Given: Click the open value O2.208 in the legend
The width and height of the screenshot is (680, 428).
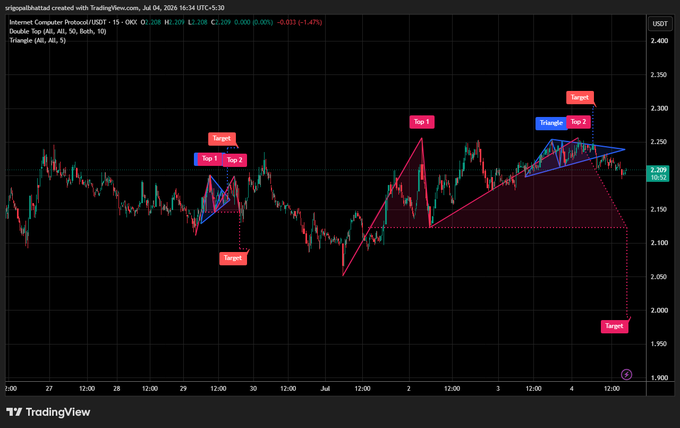Looking at the screenshot, I should (151, 22).
